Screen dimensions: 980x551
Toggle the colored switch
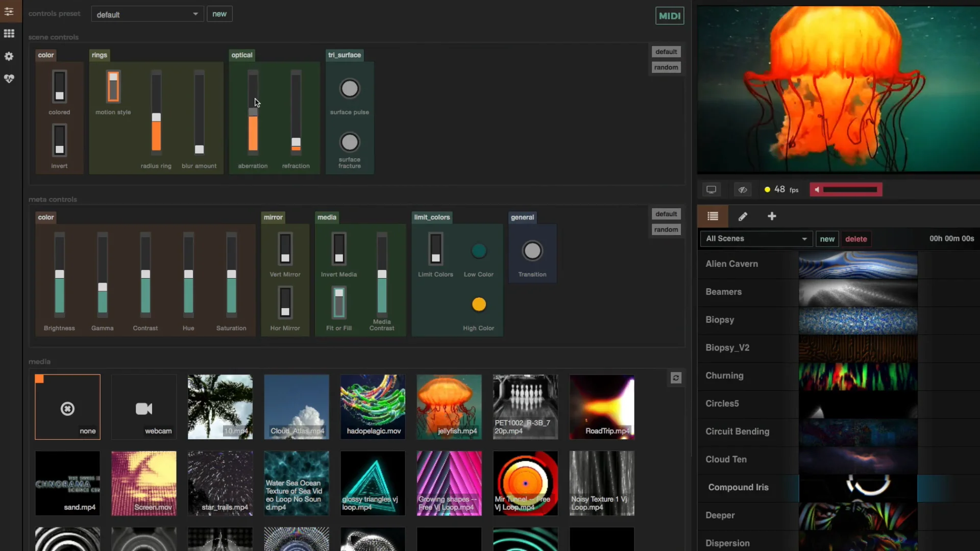point(59,86)
